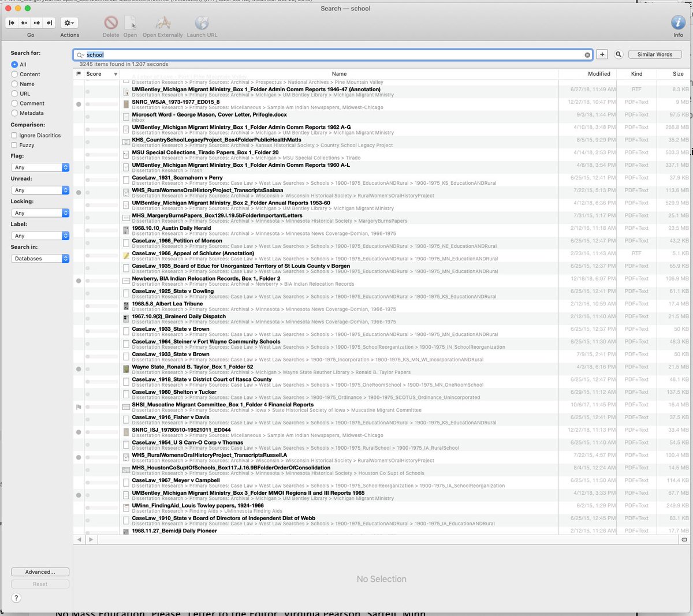
Task: Clear the search field with the X
Action: point(587,55)
